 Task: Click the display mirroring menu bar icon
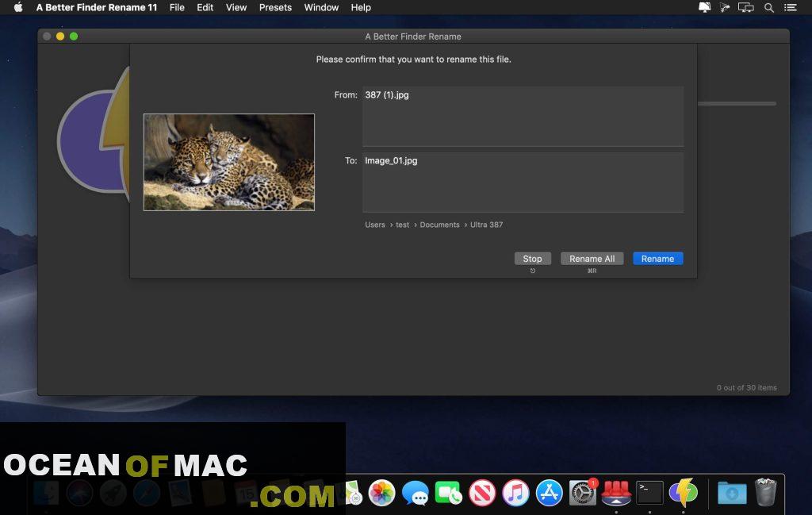745,7
